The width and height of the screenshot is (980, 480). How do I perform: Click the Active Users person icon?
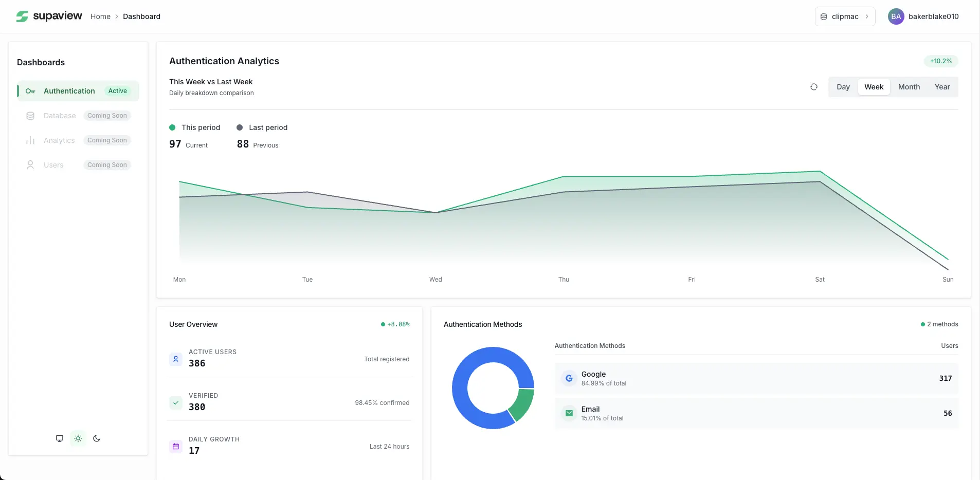pos(176,359)
